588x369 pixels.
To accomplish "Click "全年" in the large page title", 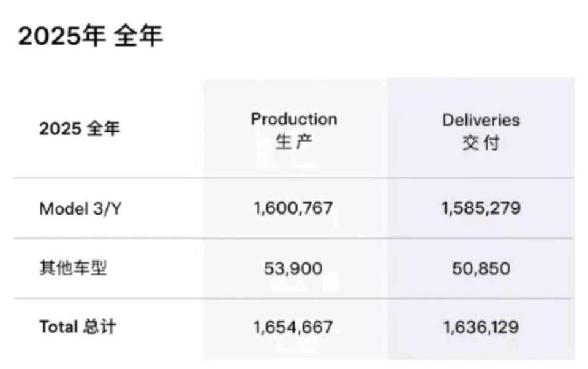I will tap(138, 36).
